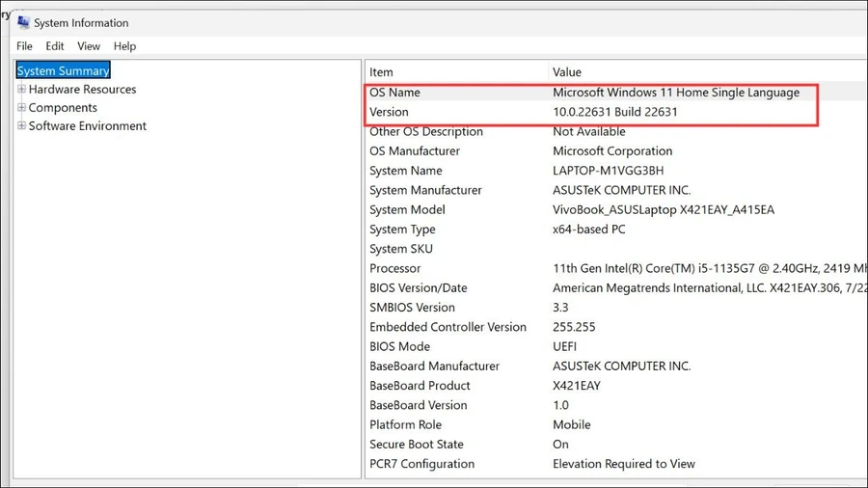The height and width of the screenshot is (488, 868).
Task: Select the Version row label
Action: 390,112
